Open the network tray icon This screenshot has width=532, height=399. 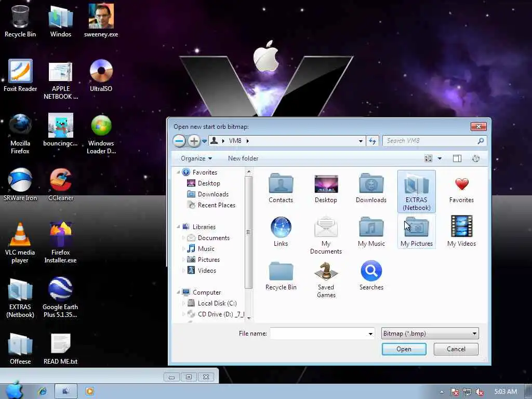click(x=467, y=392)
